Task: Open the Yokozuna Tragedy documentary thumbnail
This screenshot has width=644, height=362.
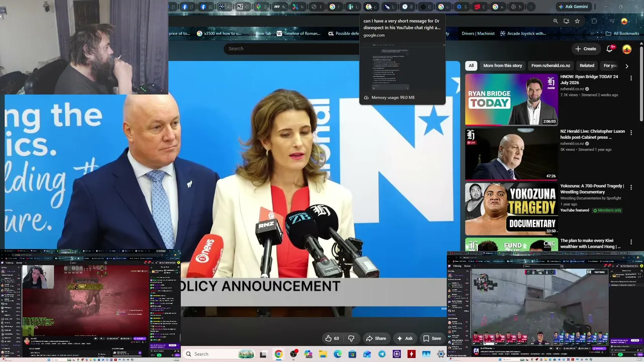Action: 511,209
